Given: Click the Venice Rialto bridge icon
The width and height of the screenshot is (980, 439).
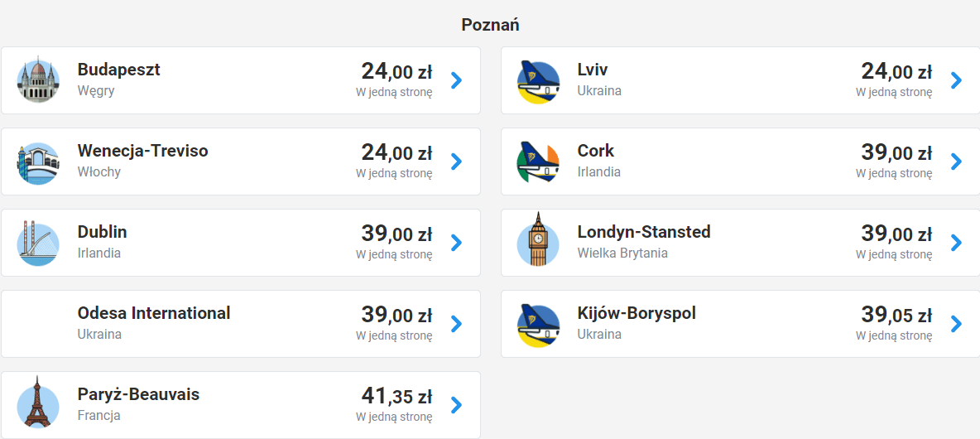Looking at the screenshot, I should point(38,162).
